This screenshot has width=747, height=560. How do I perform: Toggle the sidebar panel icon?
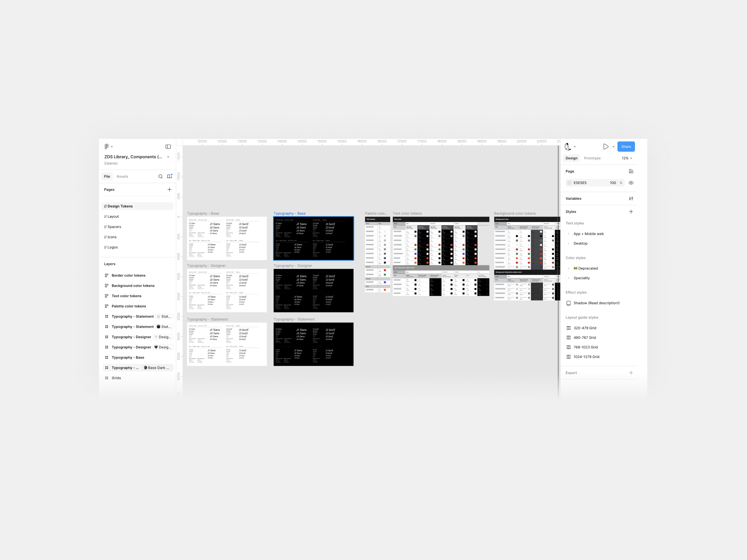click(168, 147)
